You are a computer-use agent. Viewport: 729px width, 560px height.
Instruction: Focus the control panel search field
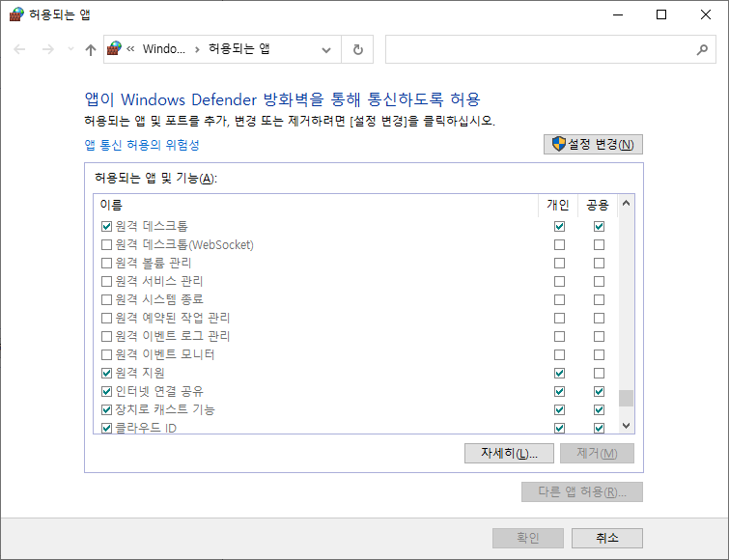click(550, 49)
